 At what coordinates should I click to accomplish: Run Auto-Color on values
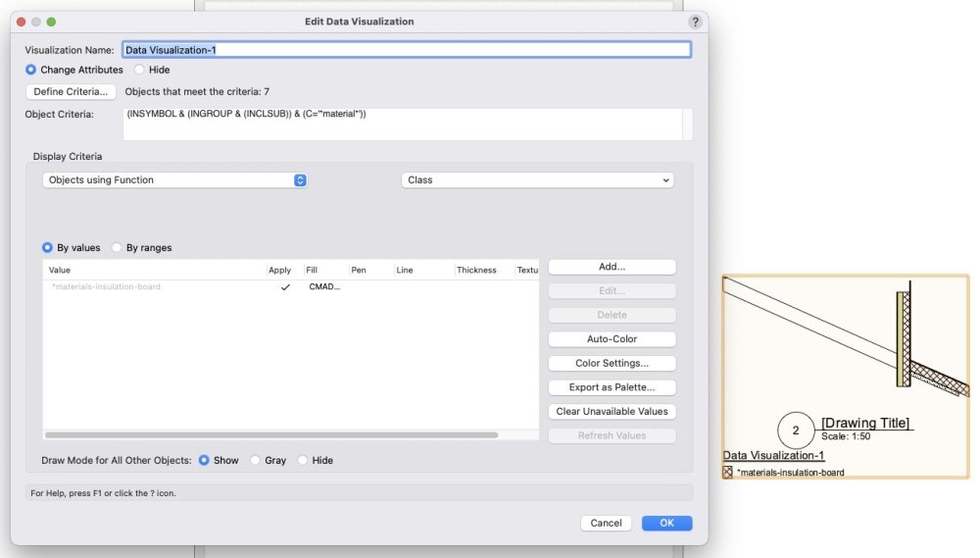tap(612, 339)
